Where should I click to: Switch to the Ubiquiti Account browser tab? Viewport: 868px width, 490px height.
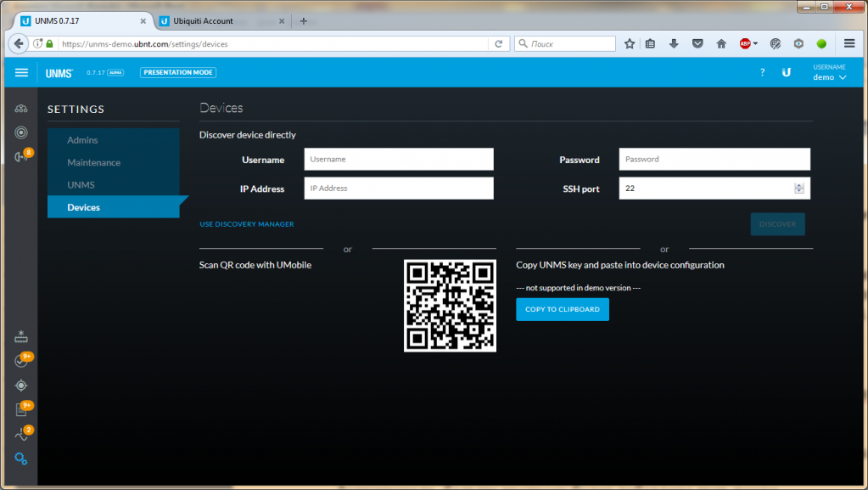(204, 20)
